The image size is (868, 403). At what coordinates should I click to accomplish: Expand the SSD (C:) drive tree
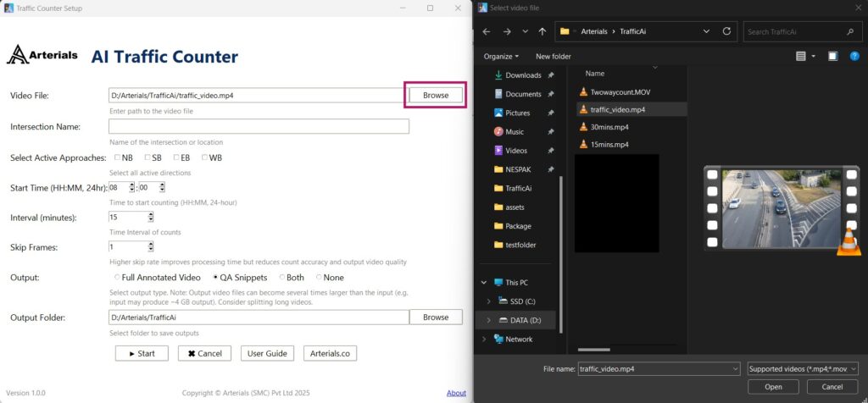click(488, 301)
